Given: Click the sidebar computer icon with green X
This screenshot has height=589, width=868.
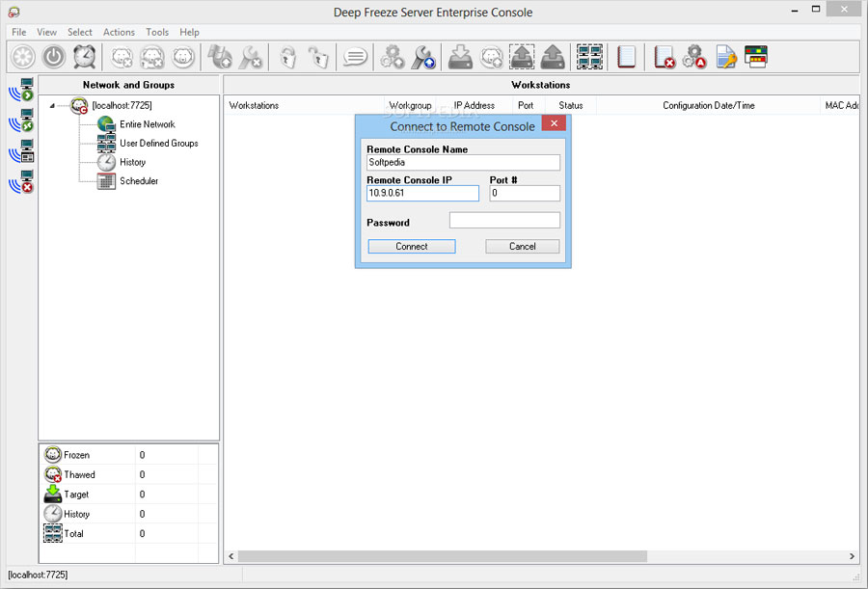Looking at the screenshot, I should click(21, 120).
